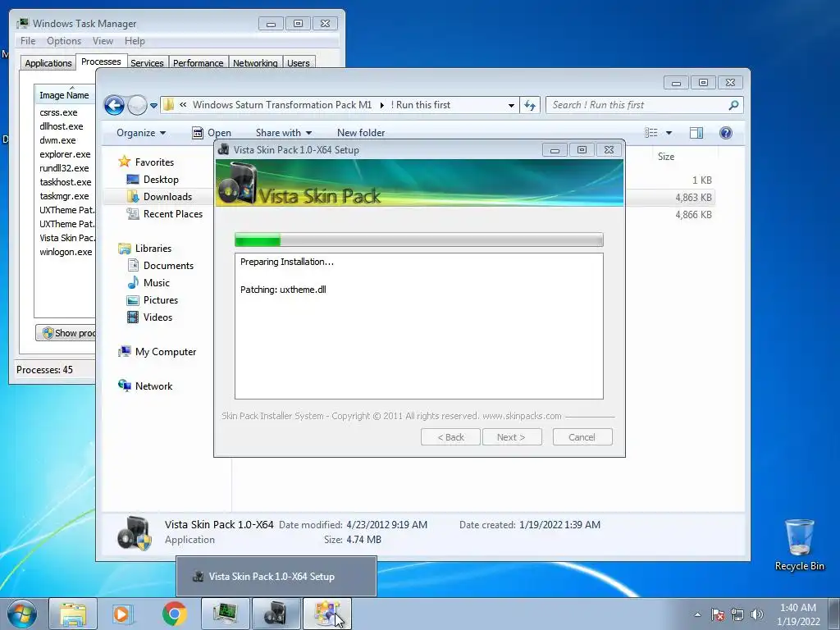Open Task Manager Help menu

(135, 41)
